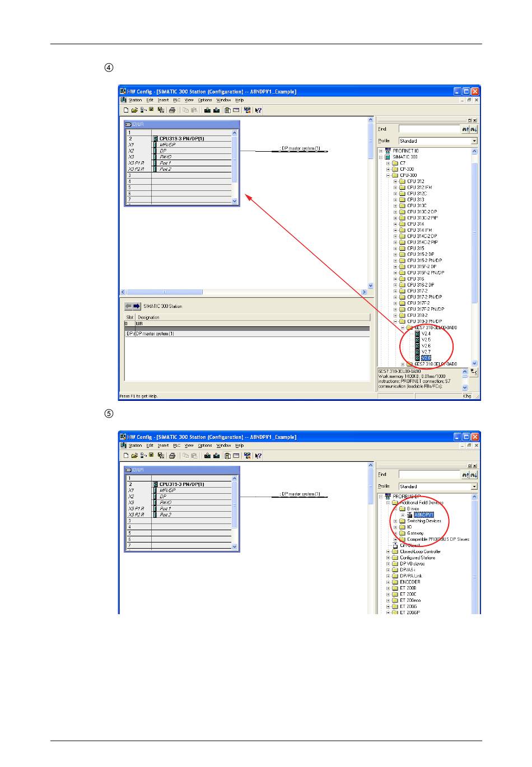Click New icon in upper HW Config toolbar
Viewport: 532px width, 767px height.
coord(127,110)
